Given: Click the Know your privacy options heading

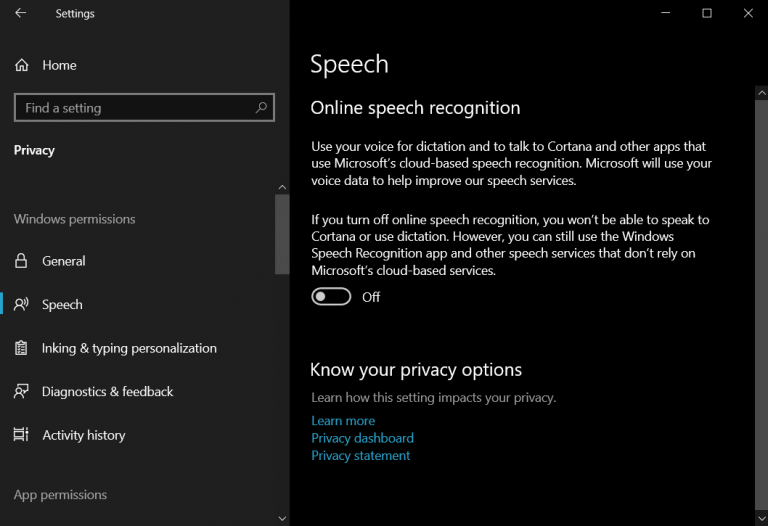Looking at the screenshot, I should 416,370.
